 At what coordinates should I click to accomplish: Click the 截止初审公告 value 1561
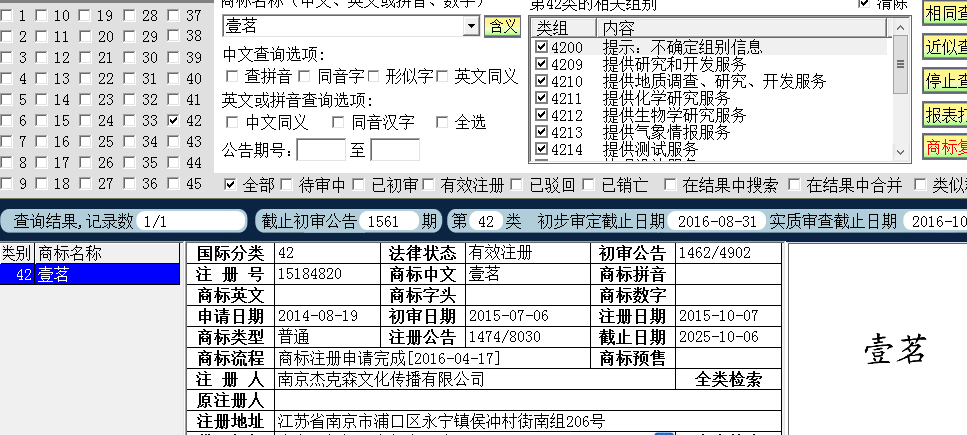pos(390,222)
